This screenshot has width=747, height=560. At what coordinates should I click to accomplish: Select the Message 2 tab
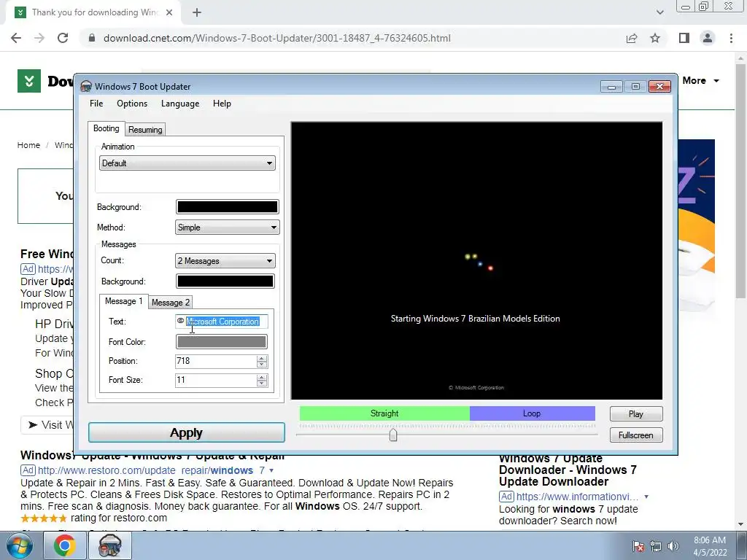coord(171,303)
